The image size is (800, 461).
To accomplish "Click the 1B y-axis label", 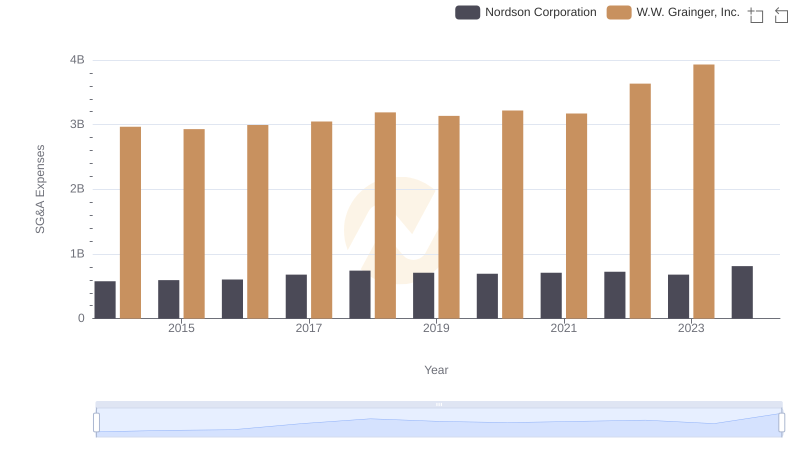I will [x=77, y=253].
